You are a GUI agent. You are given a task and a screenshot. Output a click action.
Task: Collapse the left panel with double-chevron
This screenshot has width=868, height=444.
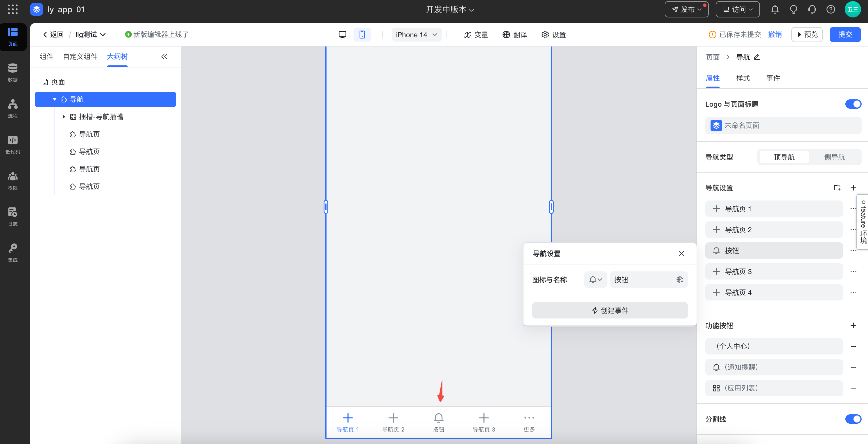[164, 57]
